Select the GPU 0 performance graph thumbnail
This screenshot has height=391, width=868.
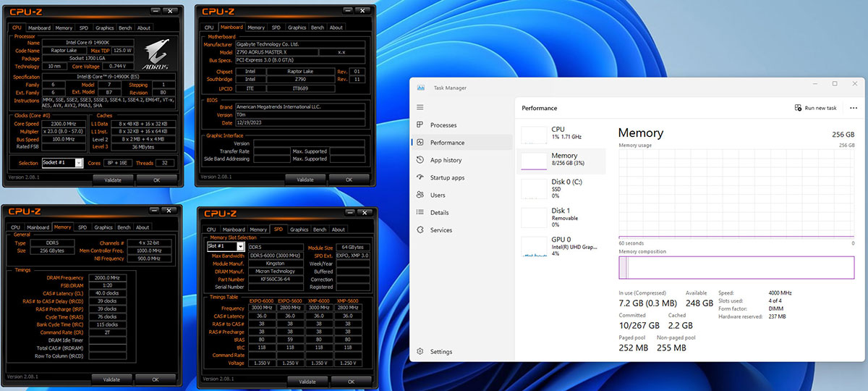[535, 245]
